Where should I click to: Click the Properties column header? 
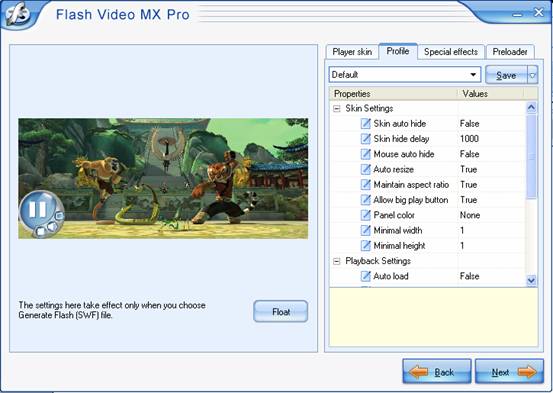pos(393,94)
